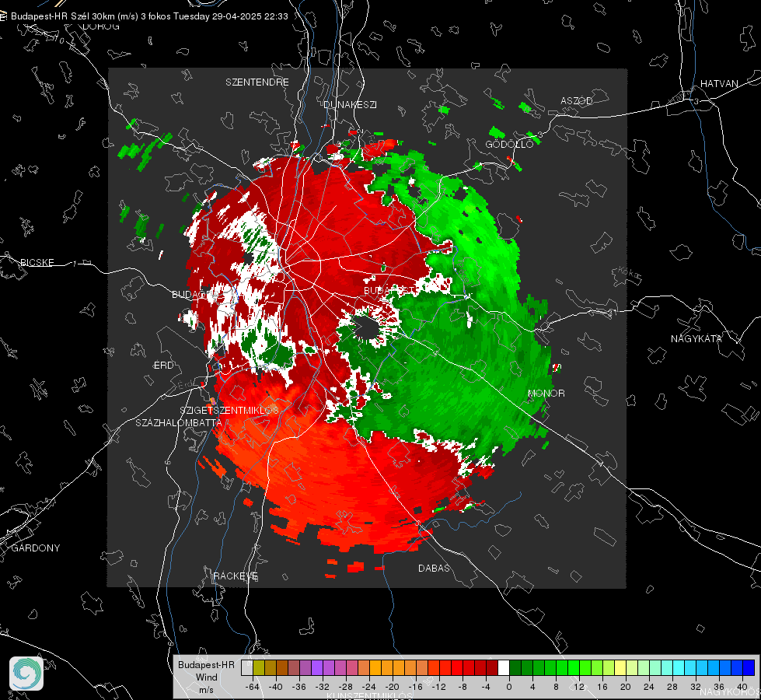Click the 28 legend value label

tap(672, 687)
